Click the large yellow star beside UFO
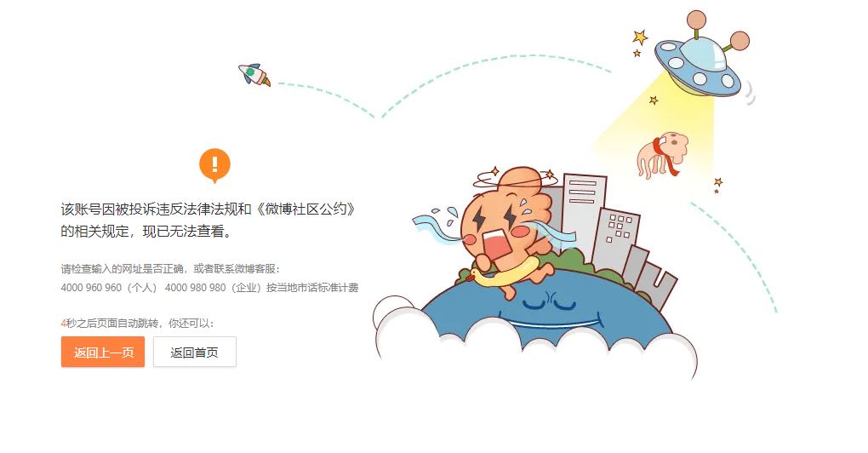 pyautogui.click(x=641, y=37)
